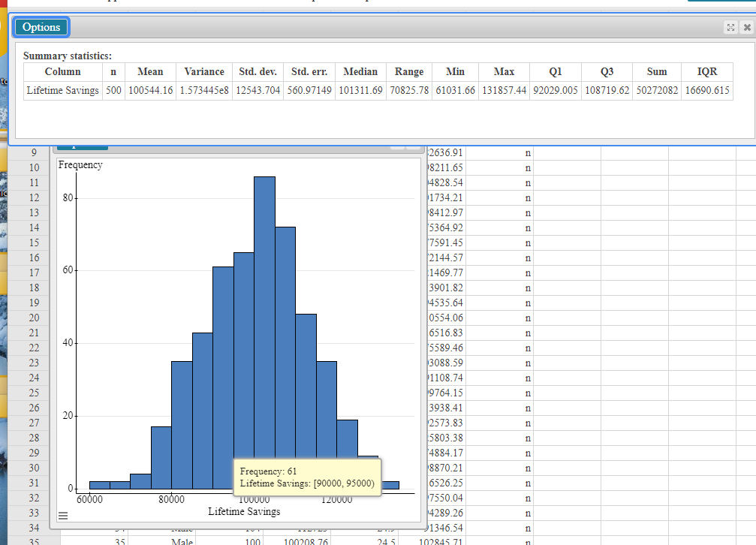Click the minimum value 61031.66
This screenshot has height=545, width=756.
pos(456,90)
